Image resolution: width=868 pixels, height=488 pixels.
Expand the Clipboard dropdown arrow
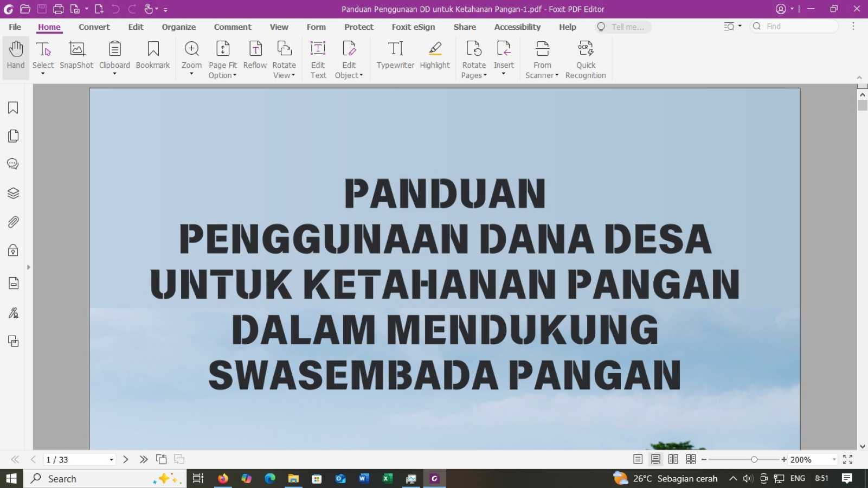tap(114, 73)
